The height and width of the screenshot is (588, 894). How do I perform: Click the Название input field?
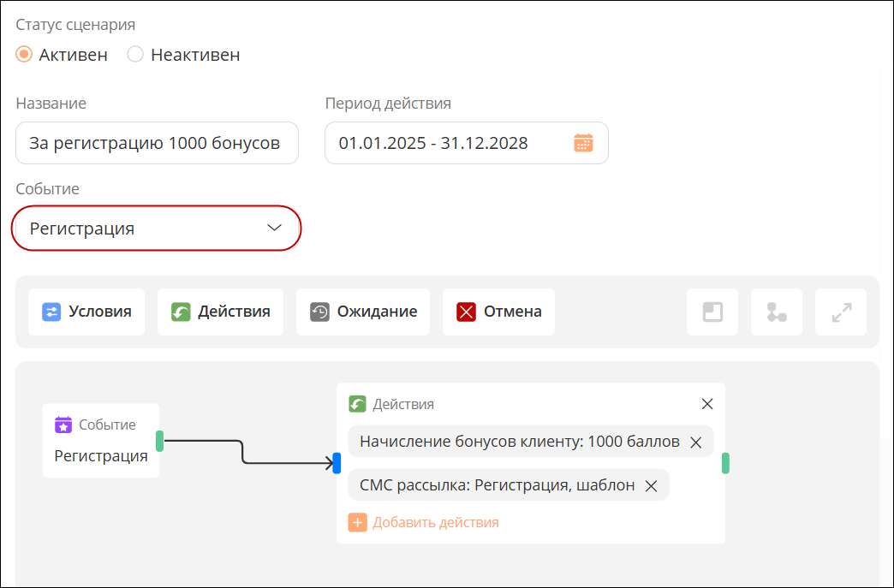coord(157,143)
